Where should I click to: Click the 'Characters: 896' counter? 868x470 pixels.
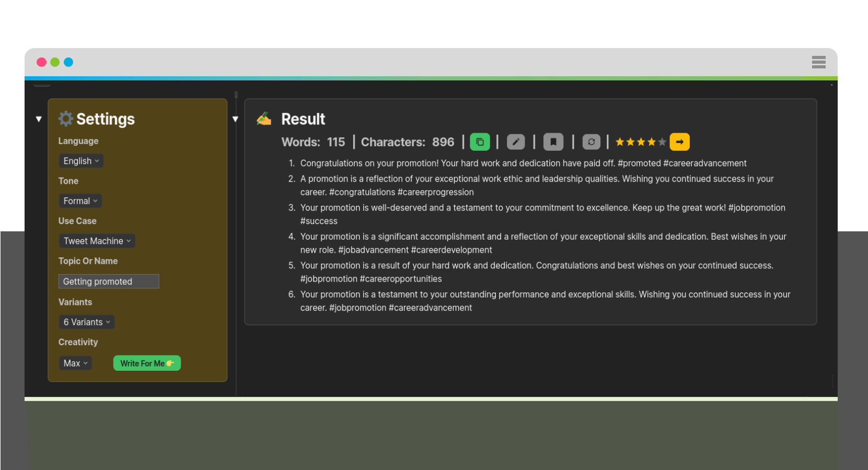[408, 142]
